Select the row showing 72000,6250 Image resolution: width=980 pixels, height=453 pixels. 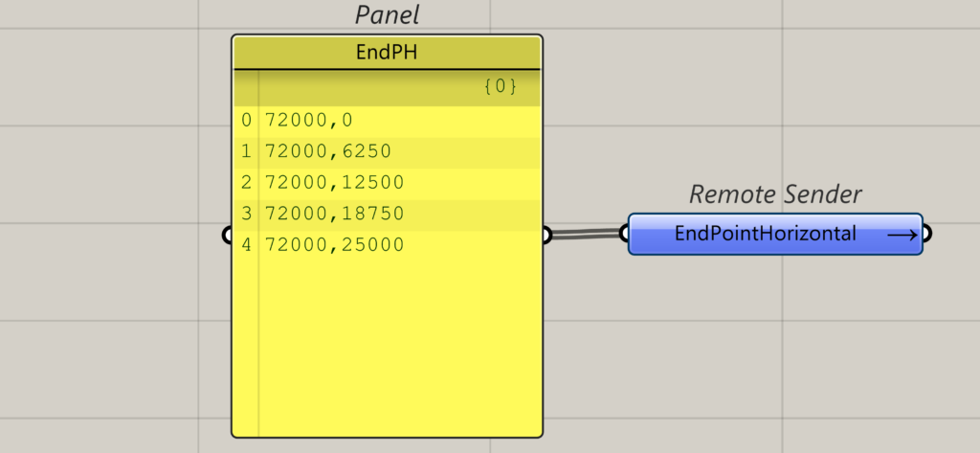[328, 151]
